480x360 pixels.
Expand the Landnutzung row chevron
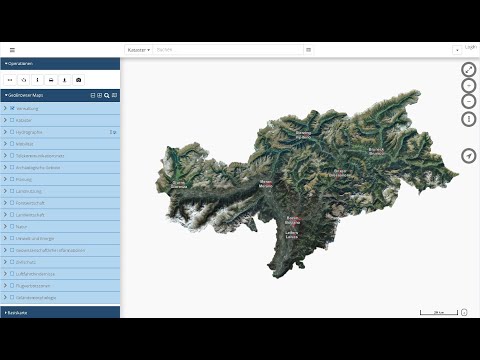point(5,191)
